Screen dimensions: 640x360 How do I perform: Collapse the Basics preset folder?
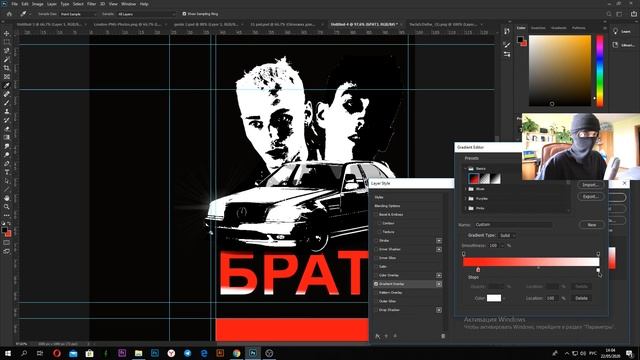(465, 169)
